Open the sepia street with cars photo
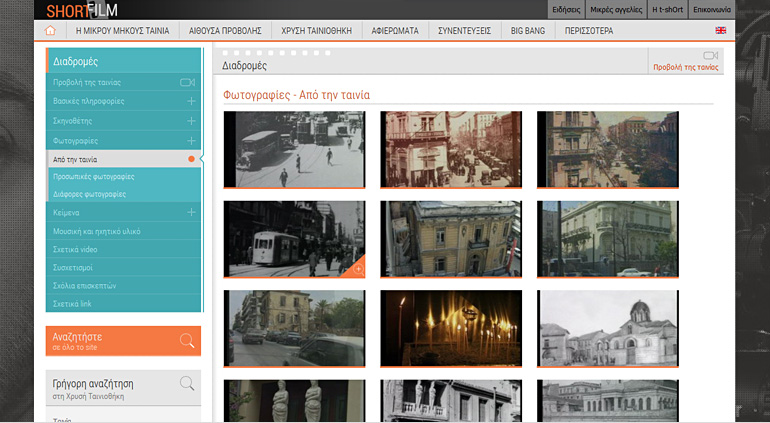 click(x=451, y=149)
